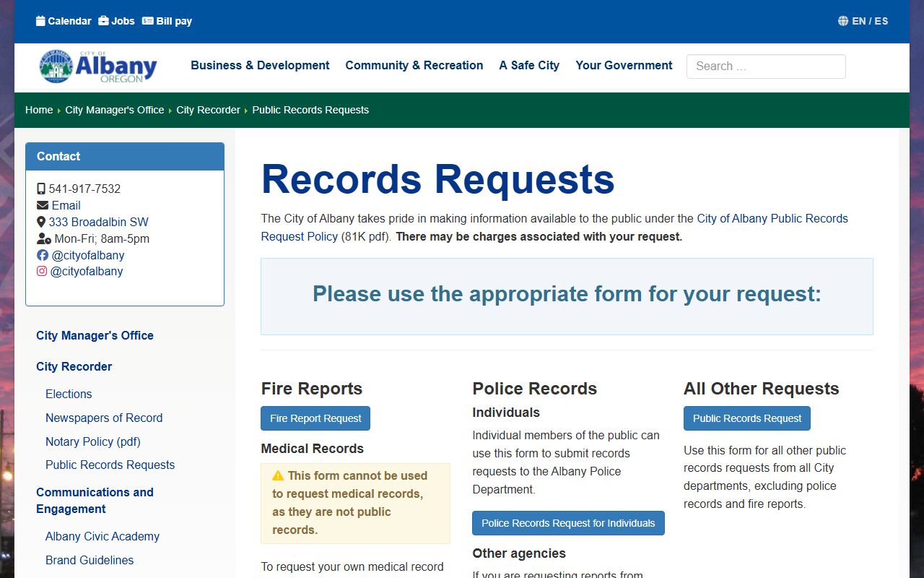Open the Community & Recreation menu
Screen dimensions: 924x578
pos(414,65)
